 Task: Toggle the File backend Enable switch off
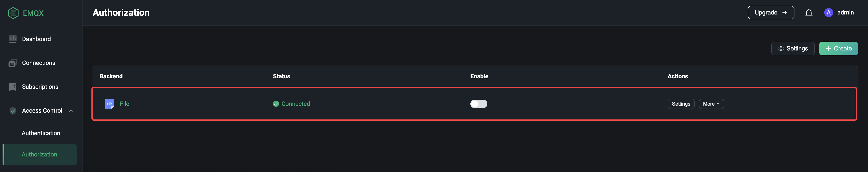pos(478,104)
